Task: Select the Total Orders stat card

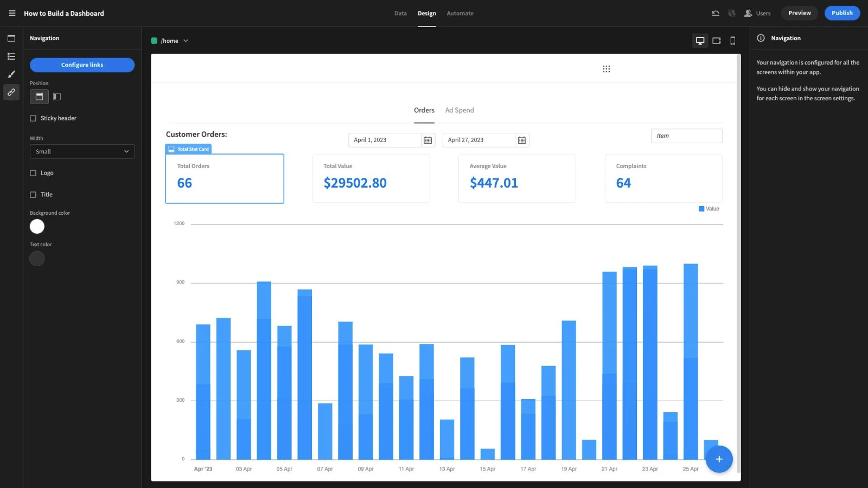Action: pos(225,179)
